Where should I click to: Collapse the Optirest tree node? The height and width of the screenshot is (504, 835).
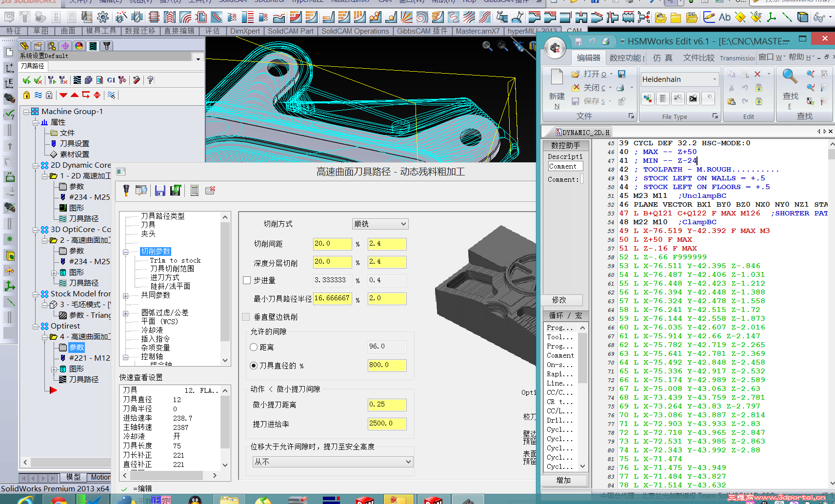click(x=36, y=326)
